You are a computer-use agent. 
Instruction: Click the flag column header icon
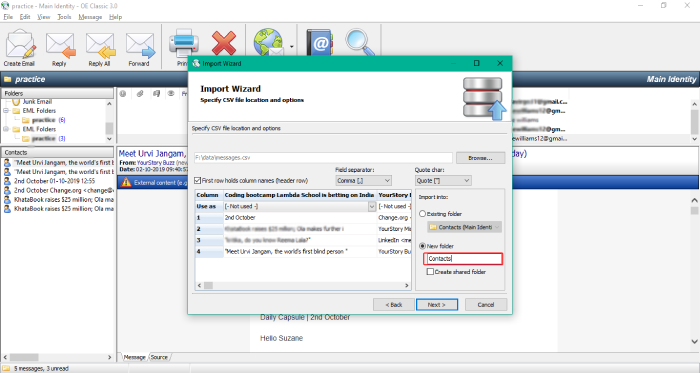click(x=156, y=94)
